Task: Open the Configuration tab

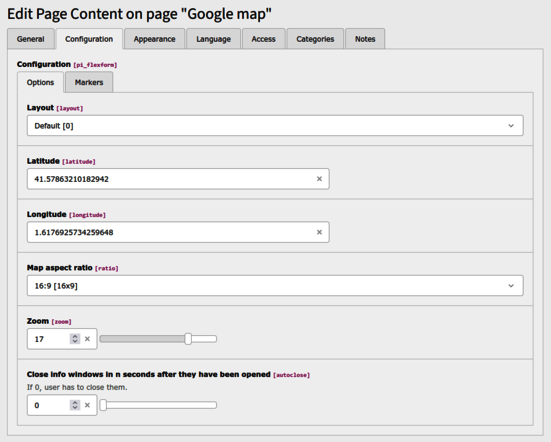Action: click(89, 39)
